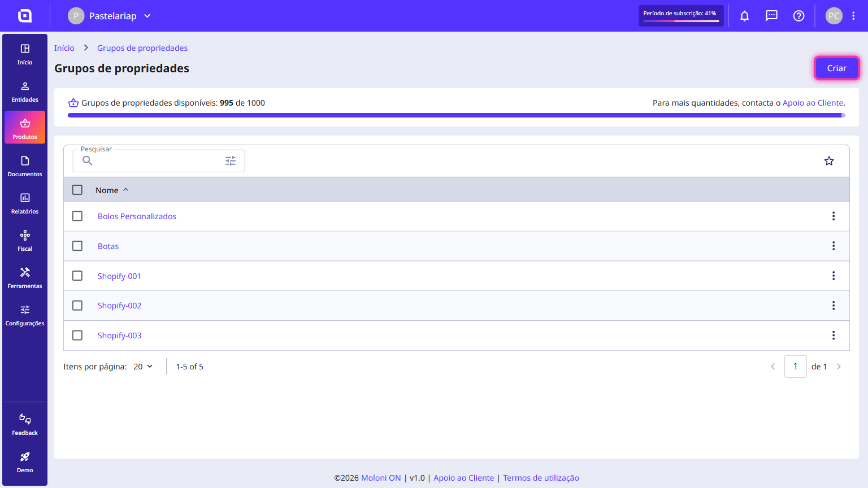Open actions menu for Shopify-002
This screenshot has height=488, width=868.
pos(834,306)
